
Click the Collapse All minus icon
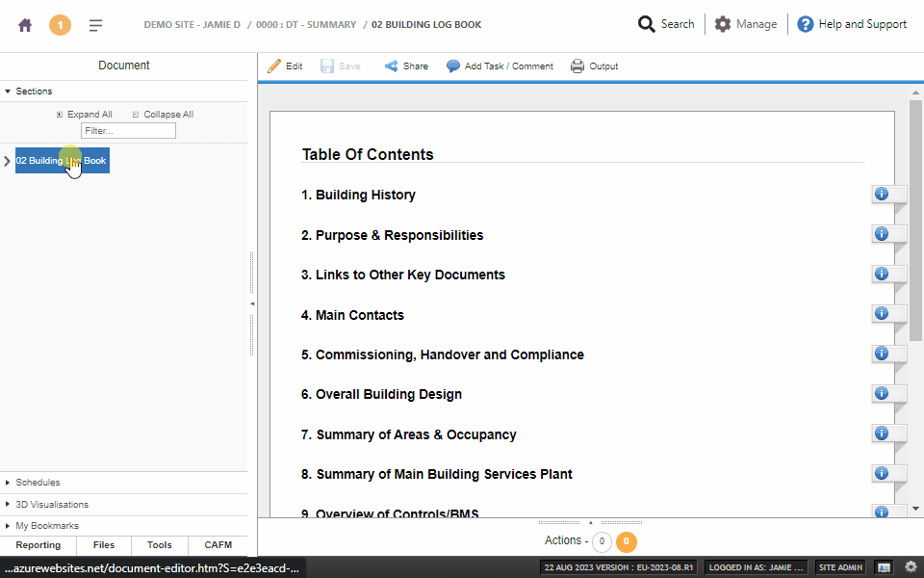(136, 115)
